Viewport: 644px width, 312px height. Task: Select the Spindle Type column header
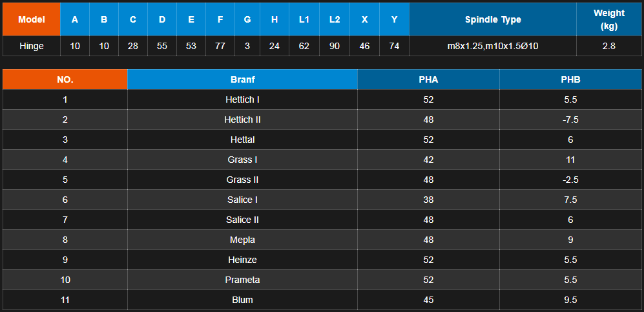[493, 19]
